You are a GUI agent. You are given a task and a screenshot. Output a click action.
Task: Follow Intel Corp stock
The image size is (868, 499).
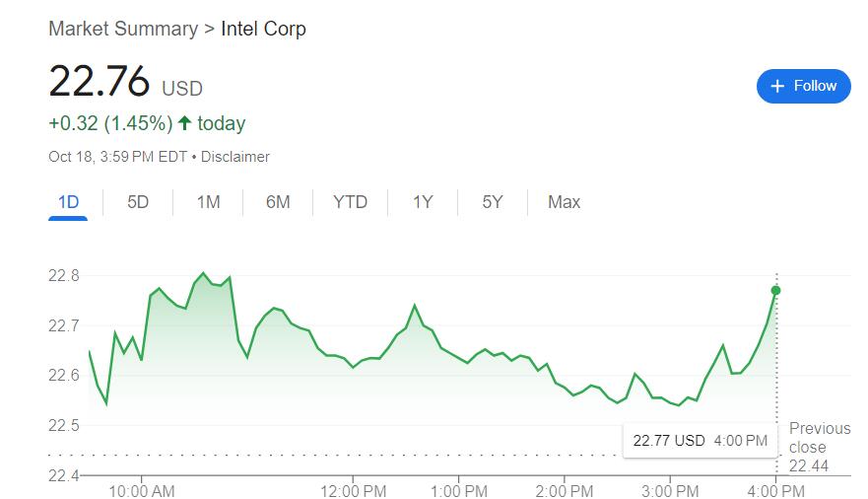[803, 86]
